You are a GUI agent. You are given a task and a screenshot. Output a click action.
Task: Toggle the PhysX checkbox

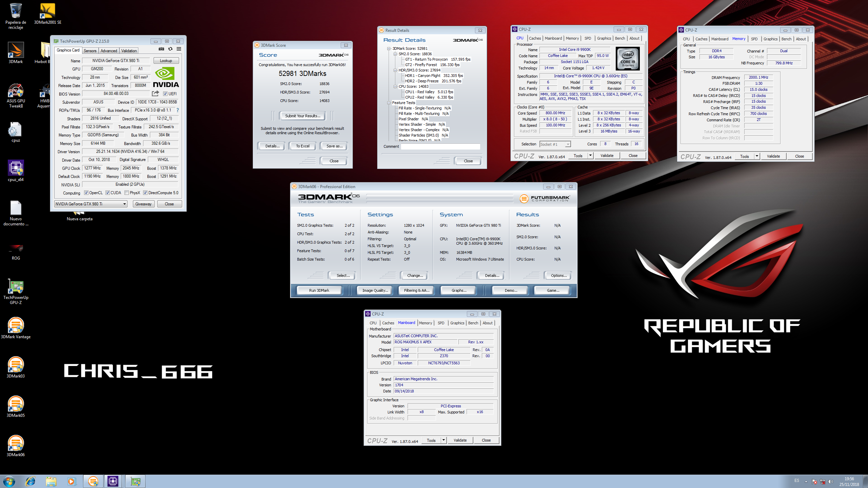pos(126,193)
